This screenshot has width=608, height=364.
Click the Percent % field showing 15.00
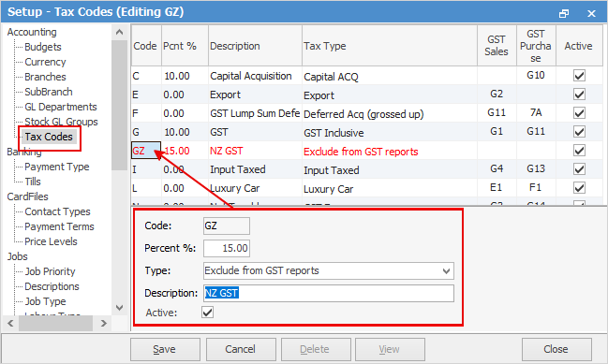[x=227, y=248]
